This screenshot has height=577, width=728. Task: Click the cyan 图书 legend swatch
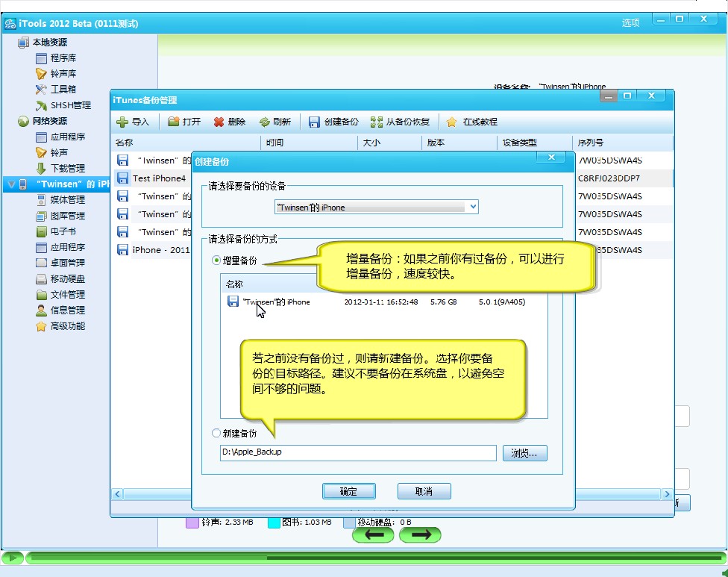pos(274,523)
